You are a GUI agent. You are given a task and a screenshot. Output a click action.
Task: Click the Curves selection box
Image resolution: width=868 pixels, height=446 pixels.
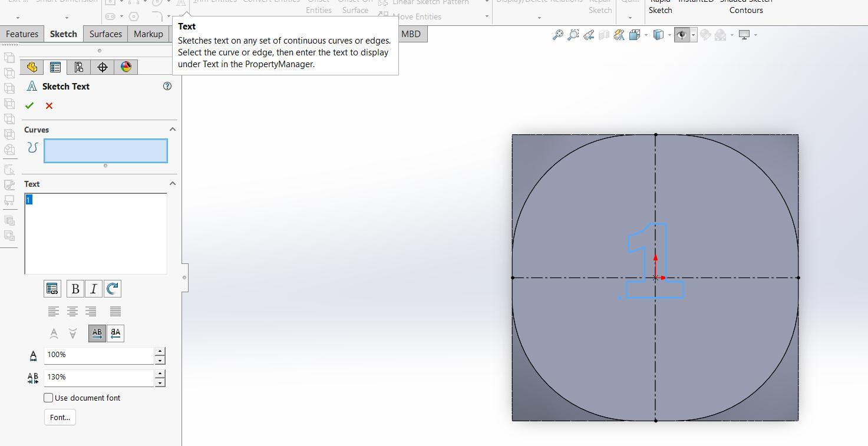pyautogui.click(x=105, y=151)
